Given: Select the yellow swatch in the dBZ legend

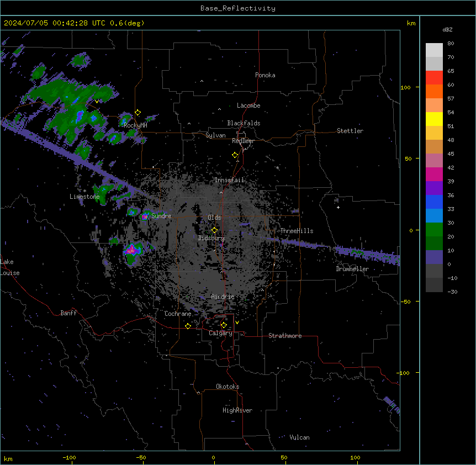Looking at the screenshot, I should coord(434,119).
